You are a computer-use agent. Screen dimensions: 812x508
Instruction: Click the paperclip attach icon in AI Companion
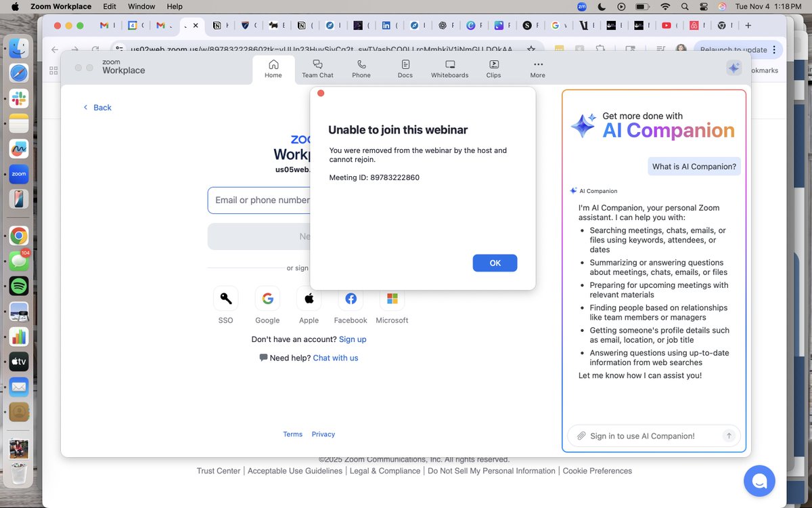pos(581,436)
